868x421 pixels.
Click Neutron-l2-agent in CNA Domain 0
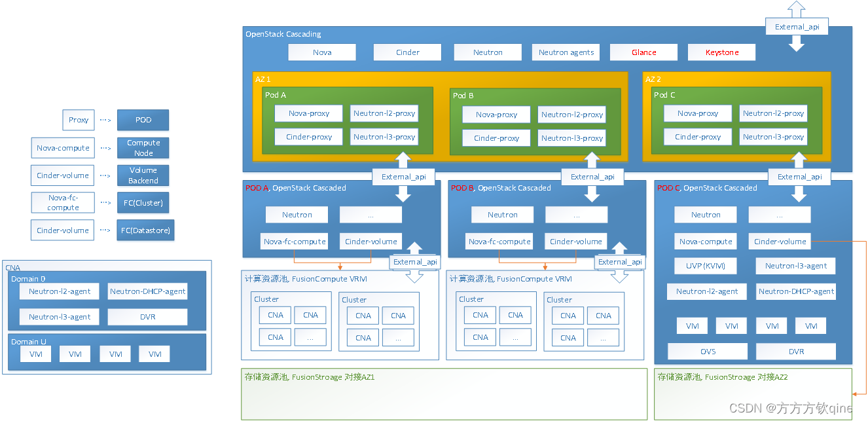[x=60, y=291]
